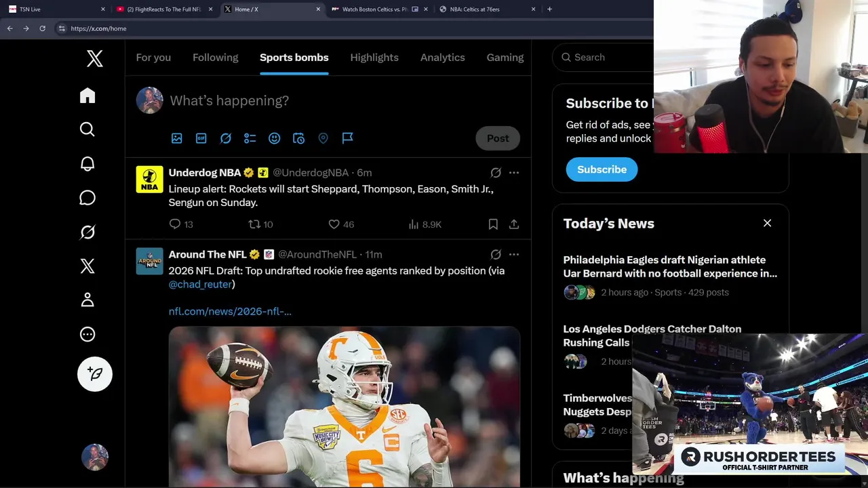
Task: Switch to FlightReacts YouTube browser tab
Action: pos(165,9)
